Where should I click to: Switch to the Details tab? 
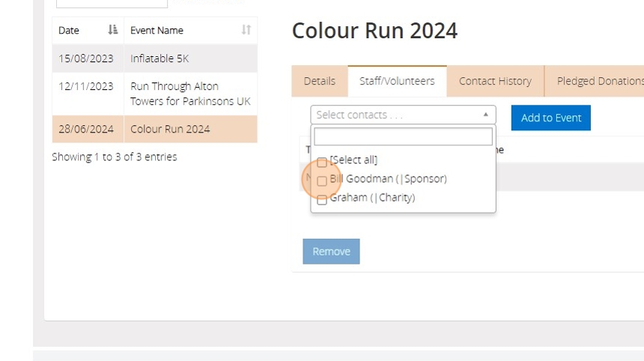(x=320, y=81)
